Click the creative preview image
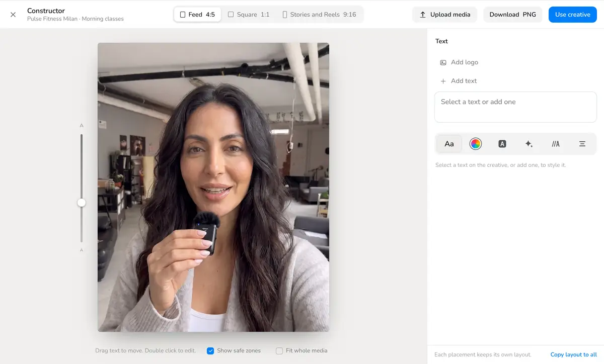The height and width of the screenshot is (364, 604). click(x=213, y=187)
